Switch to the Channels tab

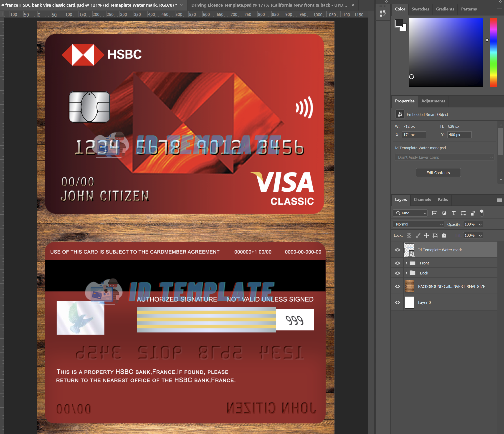pos(422,200)
